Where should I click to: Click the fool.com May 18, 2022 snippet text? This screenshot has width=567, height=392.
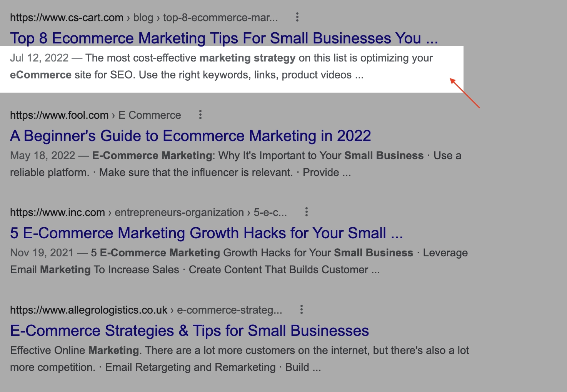235,164
